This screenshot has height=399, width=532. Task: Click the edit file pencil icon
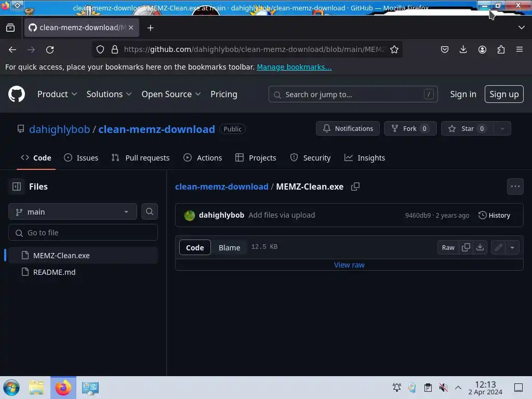[498, 247]
